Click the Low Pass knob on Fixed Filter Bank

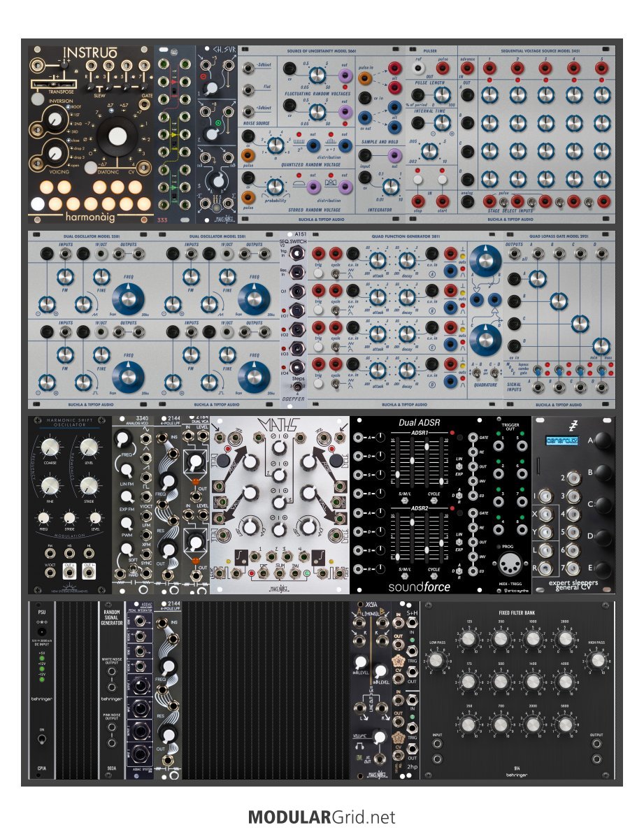(x=436, y=659)
